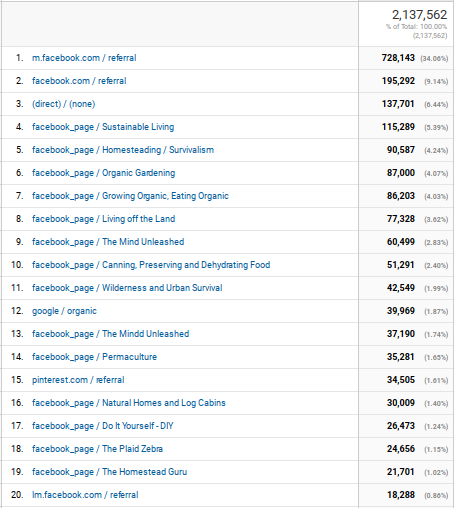
Task: Click pinterest.com / referral link
Action: tap(78, 380)
